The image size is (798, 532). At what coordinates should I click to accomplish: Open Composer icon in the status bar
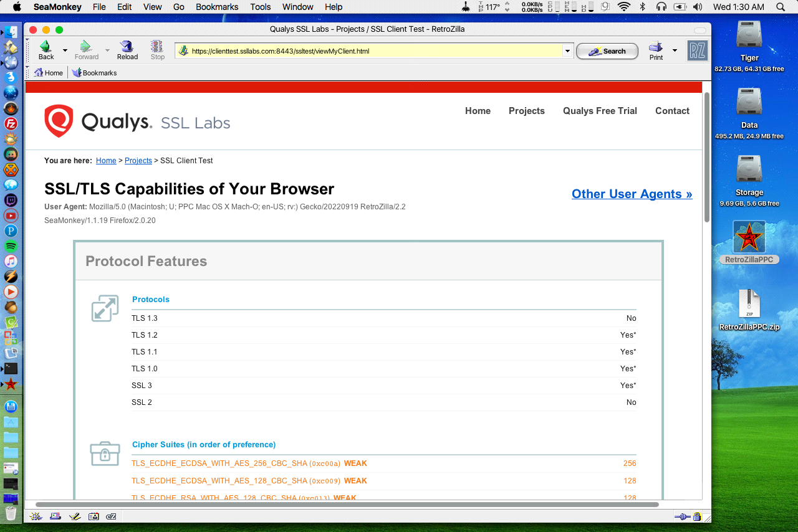point(74,516)
